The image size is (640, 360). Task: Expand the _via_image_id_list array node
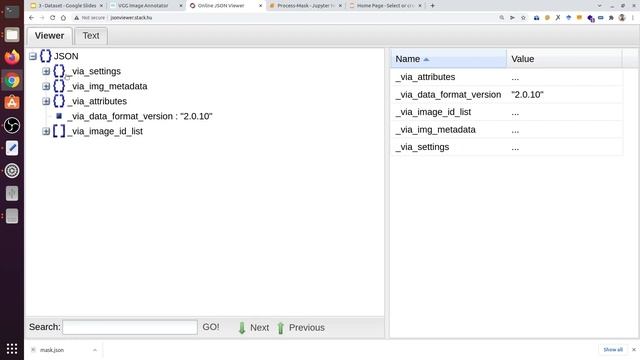pyautogui.click(x=46, y=131)
